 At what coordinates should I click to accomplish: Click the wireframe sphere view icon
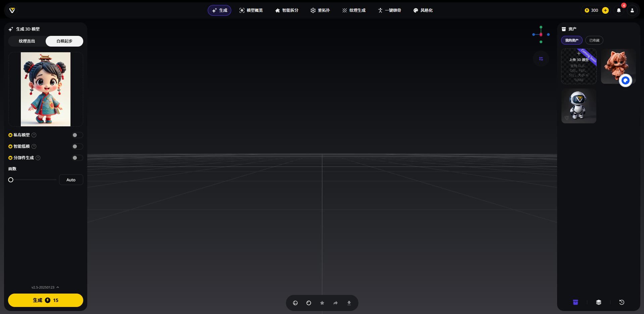click(x=295, y=303)
